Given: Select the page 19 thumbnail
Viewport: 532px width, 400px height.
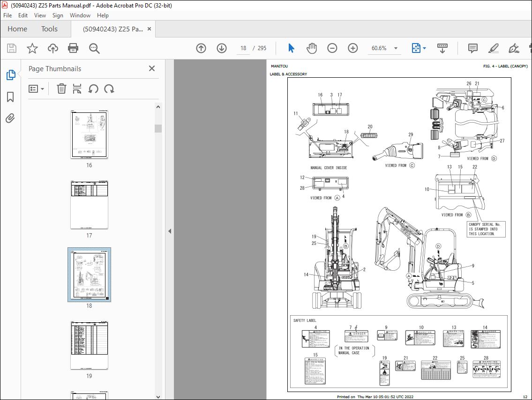Looking at the screenshot, I should coord(89,345).
